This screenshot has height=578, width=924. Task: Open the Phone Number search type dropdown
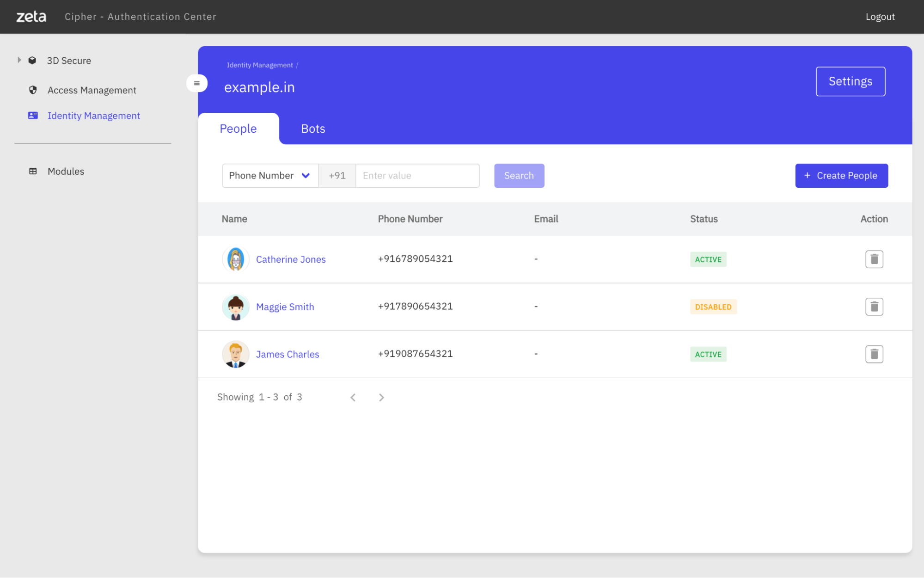point(269,175)
